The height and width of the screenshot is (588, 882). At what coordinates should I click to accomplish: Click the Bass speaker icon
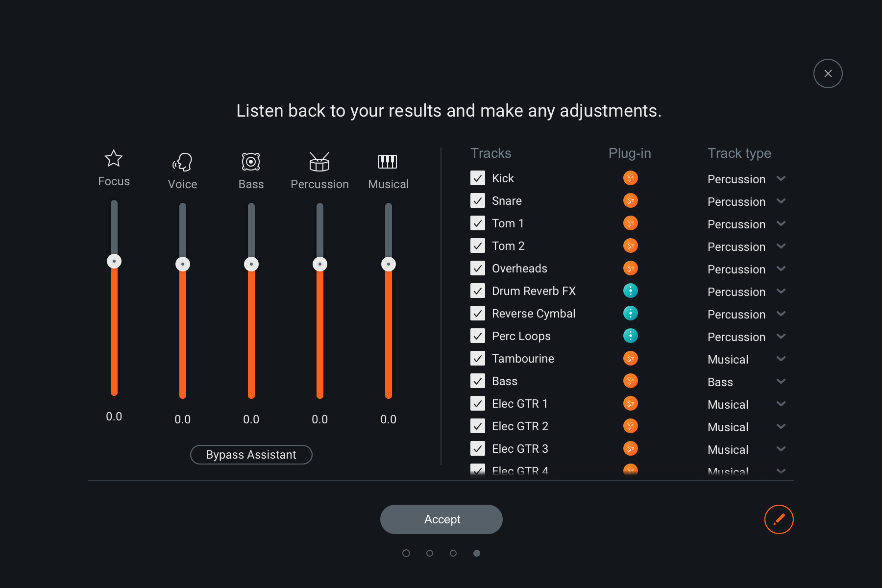coord(251,162)
